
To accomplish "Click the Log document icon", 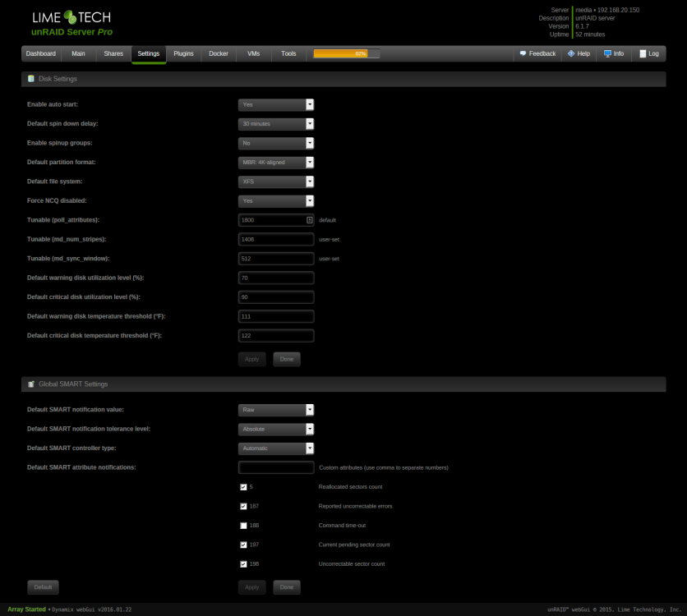I will [x=643, y=53].
